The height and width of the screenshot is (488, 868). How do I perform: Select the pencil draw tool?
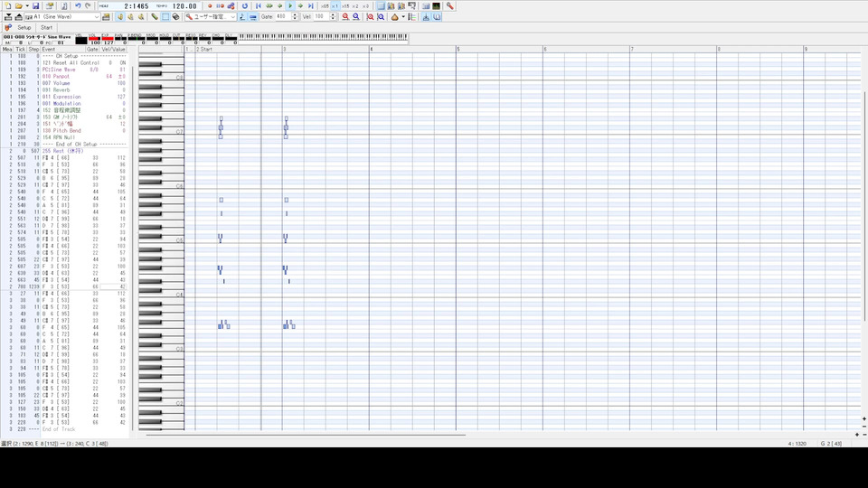coord(155,17)
